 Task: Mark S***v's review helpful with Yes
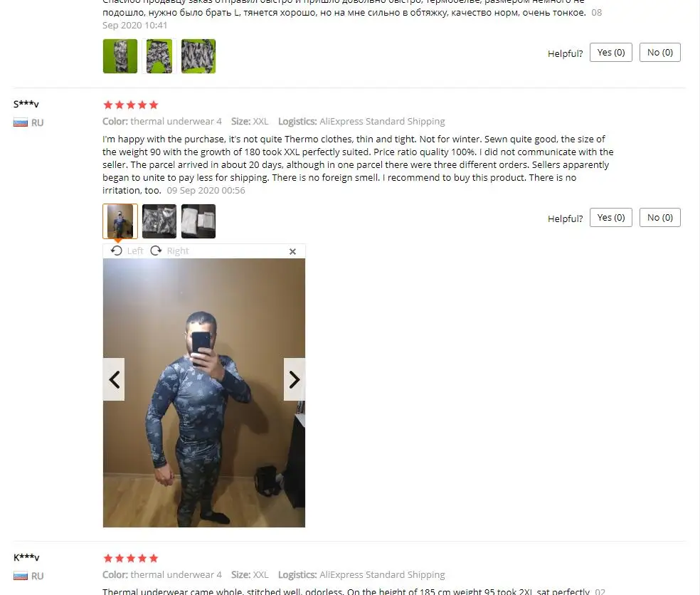(x=610, y=218)
